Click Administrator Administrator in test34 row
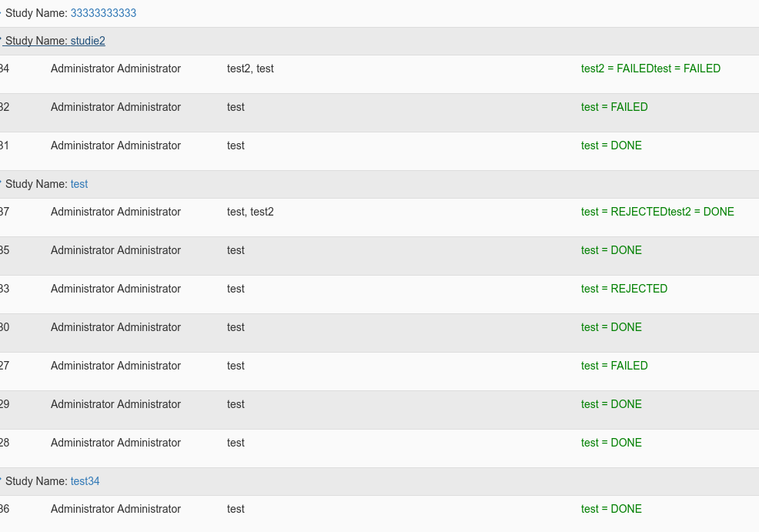The image size is (759, 532). [115, 509]
